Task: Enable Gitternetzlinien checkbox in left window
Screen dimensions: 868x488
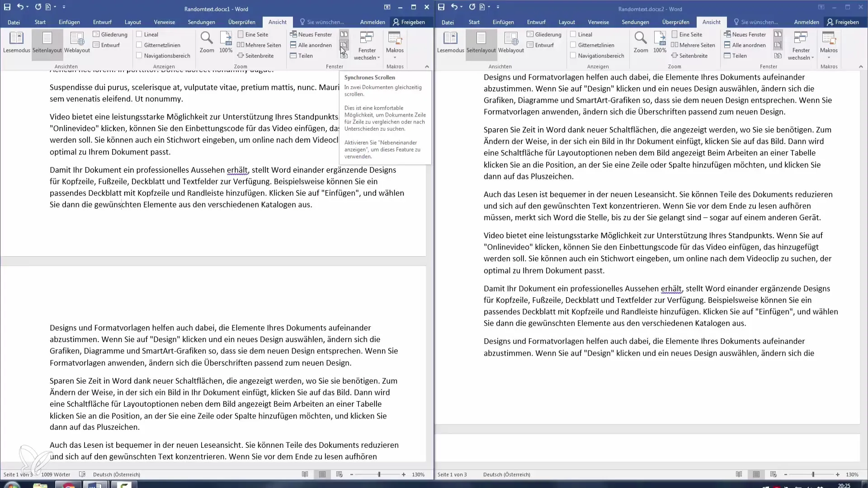Action: click(139, 45)
